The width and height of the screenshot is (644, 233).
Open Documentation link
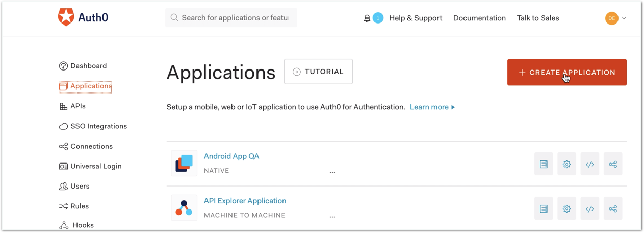tap(479, 18)
